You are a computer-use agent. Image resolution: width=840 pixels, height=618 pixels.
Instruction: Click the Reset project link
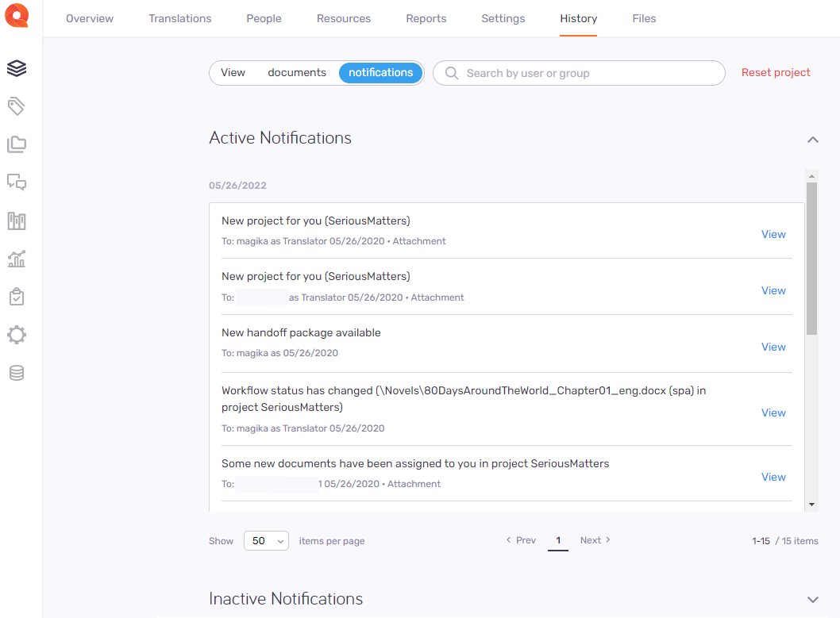776,73
